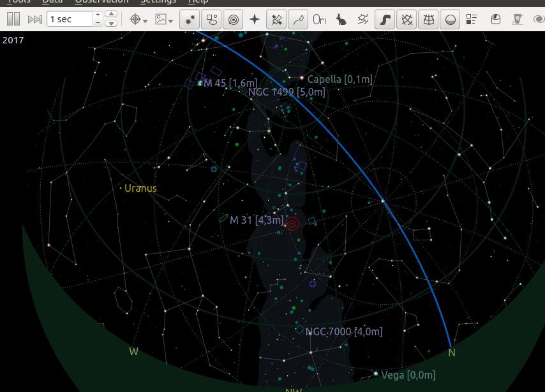Click the 2017 date text in sky map
This screenshot has width=545, height=392.
13,40
